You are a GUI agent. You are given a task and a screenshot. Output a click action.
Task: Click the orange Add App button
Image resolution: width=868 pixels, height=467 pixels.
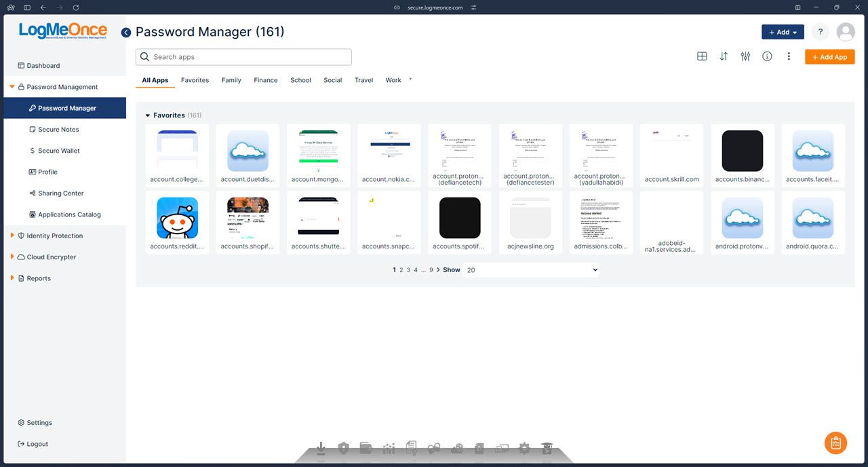point(829,57)
